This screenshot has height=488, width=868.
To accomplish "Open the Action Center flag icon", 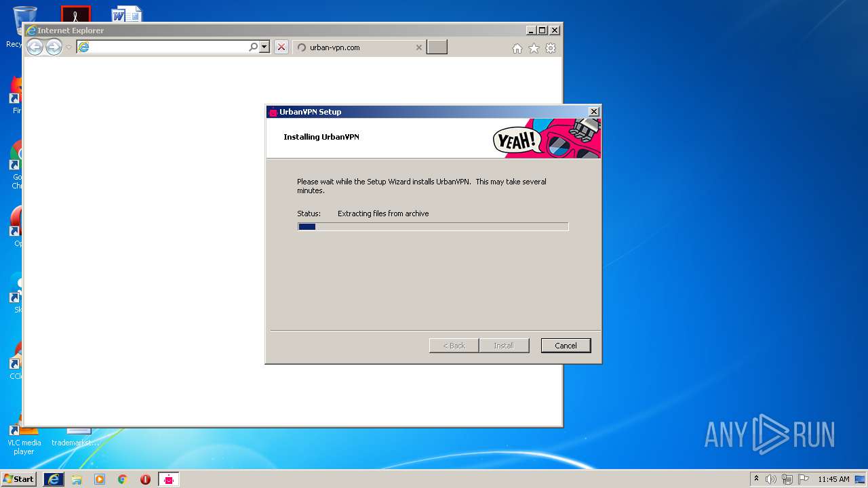I will coord(804,479).
